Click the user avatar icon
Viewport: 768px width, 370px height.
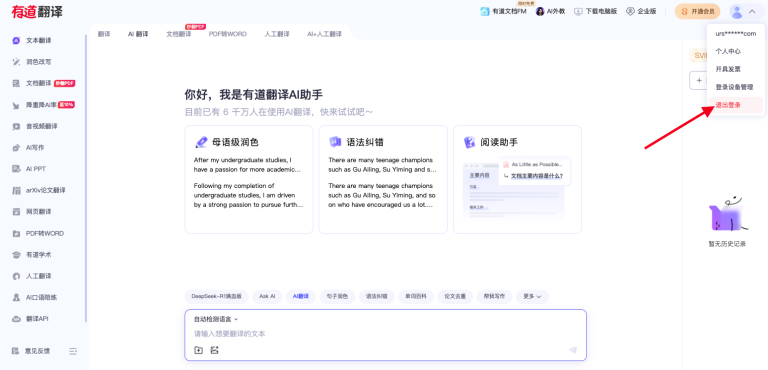coord(736,11)
